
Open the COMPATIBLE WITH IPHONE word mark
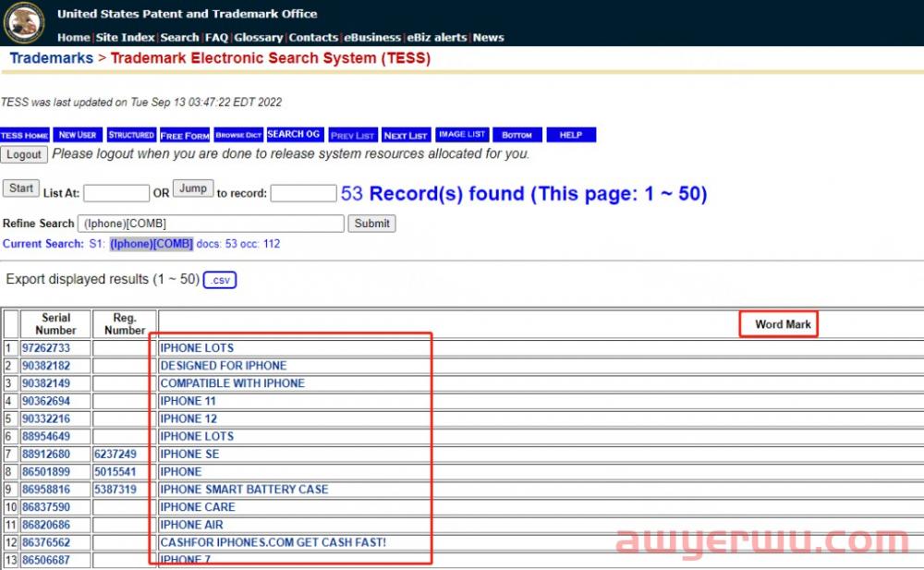(232, 383)
